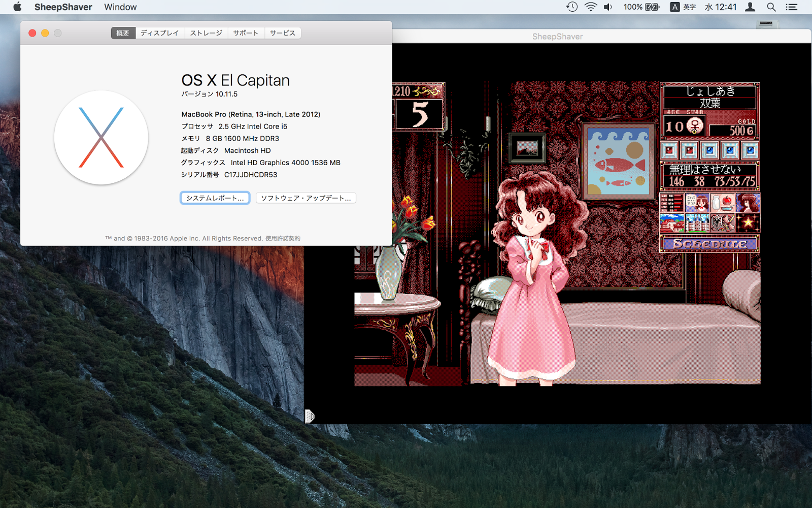Click the Macintosh HD startup disk text
Image resolution: width=812 pixels, height=508 pixels.
point(247,150)
